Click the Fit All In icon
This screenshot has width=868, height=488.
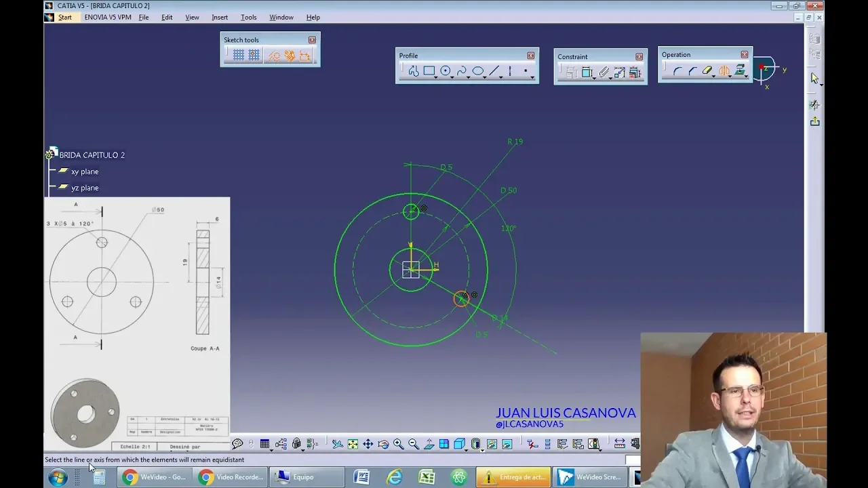click(353, 445)
